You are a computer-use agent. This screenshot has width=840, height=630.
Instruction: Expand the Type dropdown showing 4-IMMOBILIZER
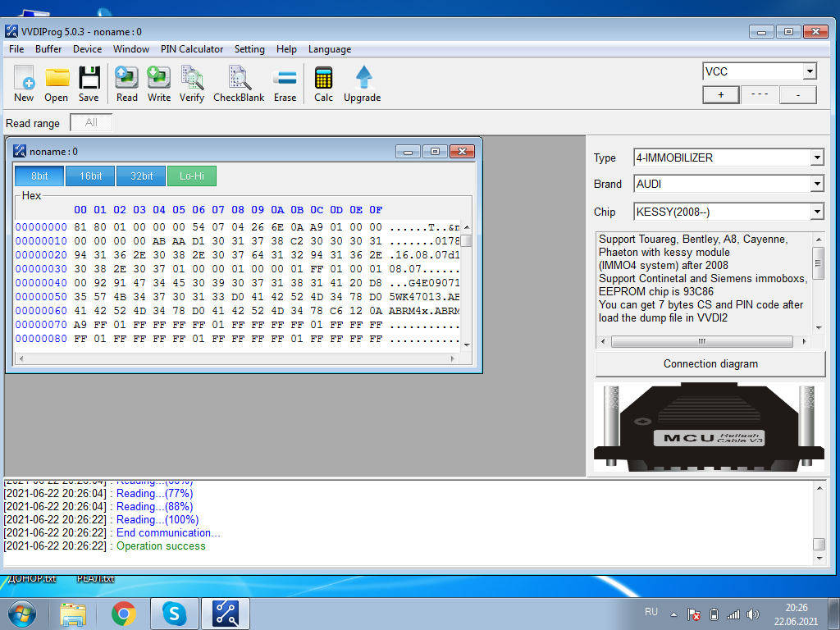817,157
